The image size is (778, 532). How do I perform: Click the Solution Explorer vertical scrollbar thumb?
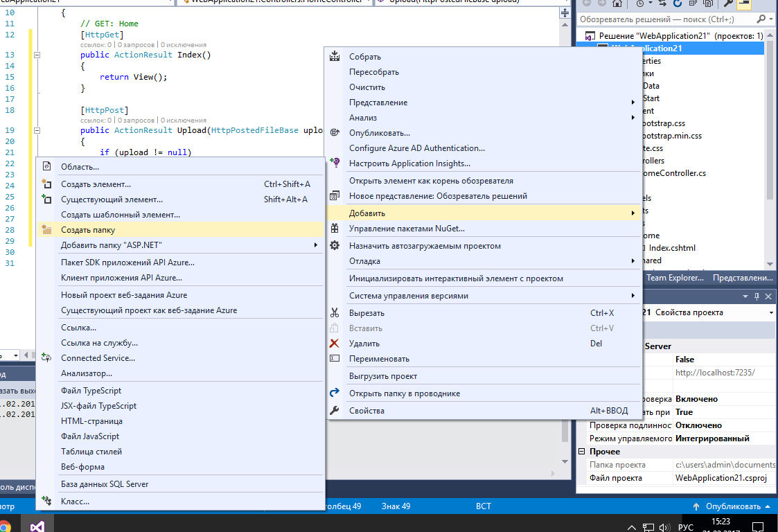[x=770, y=119]
